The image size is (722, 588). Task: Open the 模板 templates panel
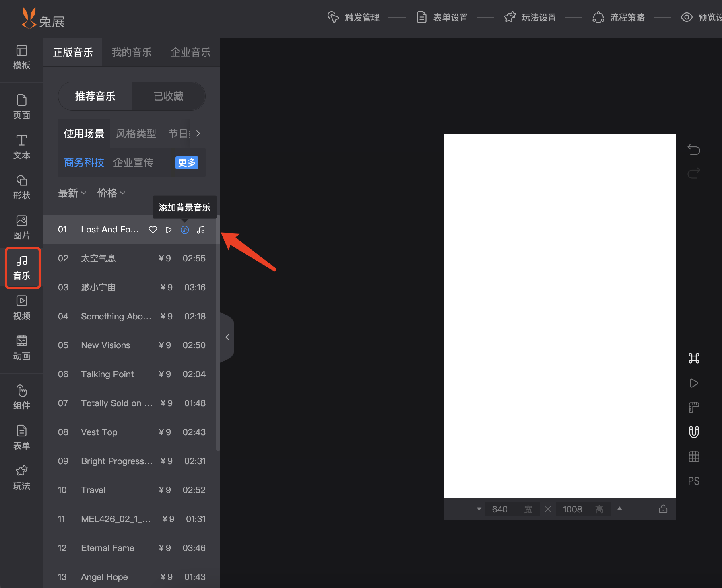tap(22, 58)
